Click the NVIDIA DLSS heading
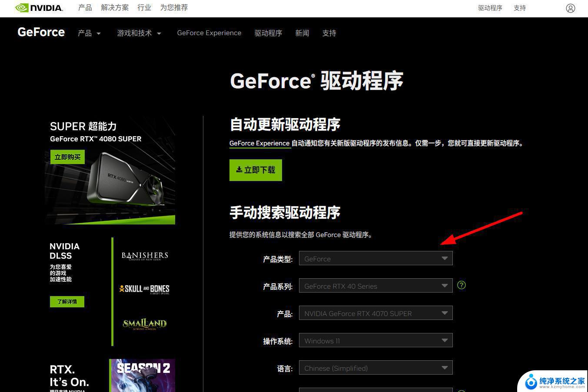588x392 pixels. [x=64, y=251]
